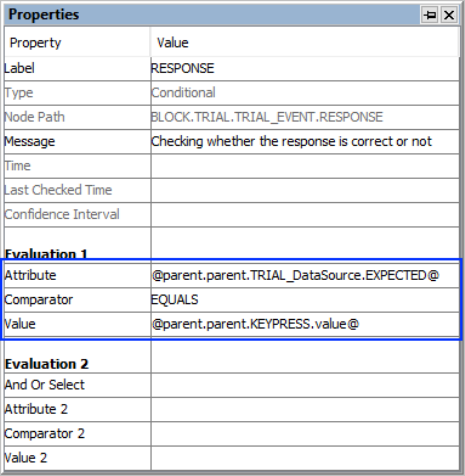This screenshot has height=476, width=465.
Task: Select the Comparator property name
Action: (38, 300)
